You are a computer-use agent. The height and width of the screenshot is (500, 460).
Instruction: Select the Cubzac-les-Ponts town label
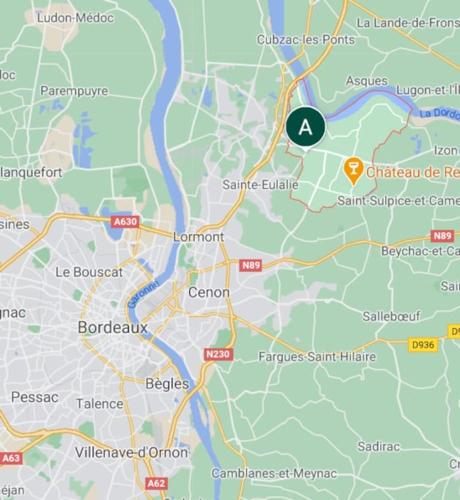click(x=306, y=40)
